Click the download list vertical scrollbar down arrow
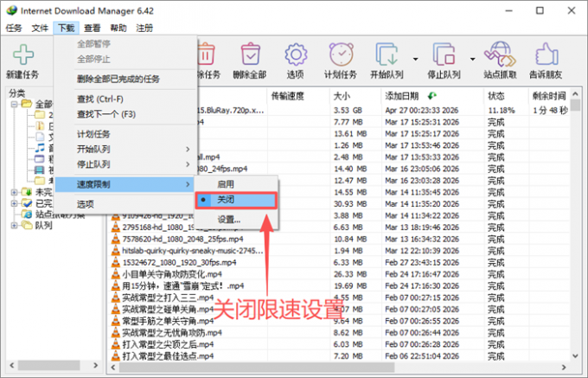588x378 pixels. pos(576,356)
